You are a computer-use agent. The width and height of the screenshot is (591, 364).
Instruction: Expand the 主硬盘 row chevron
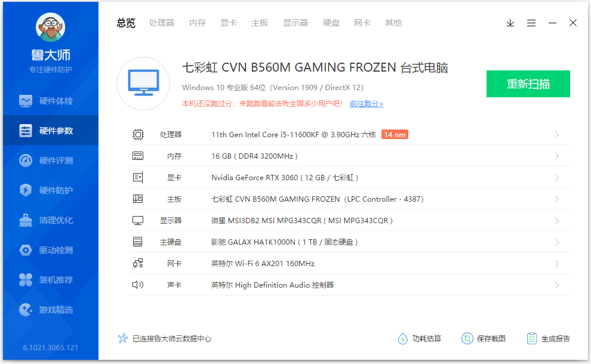coord(556,242)
